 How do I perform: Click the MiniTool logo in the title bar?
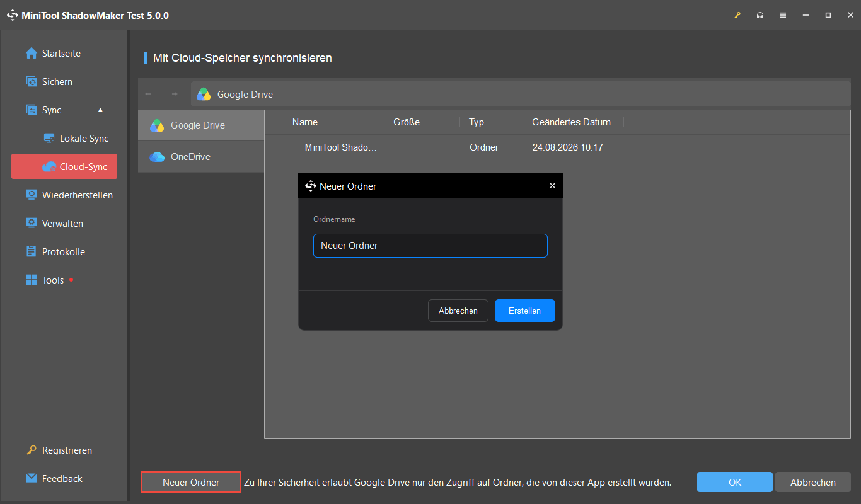point(13,15)
